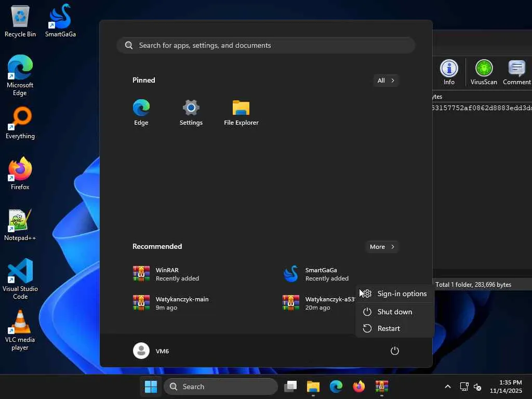Switch to WinRAR on the taskbar

click(382, 387)
